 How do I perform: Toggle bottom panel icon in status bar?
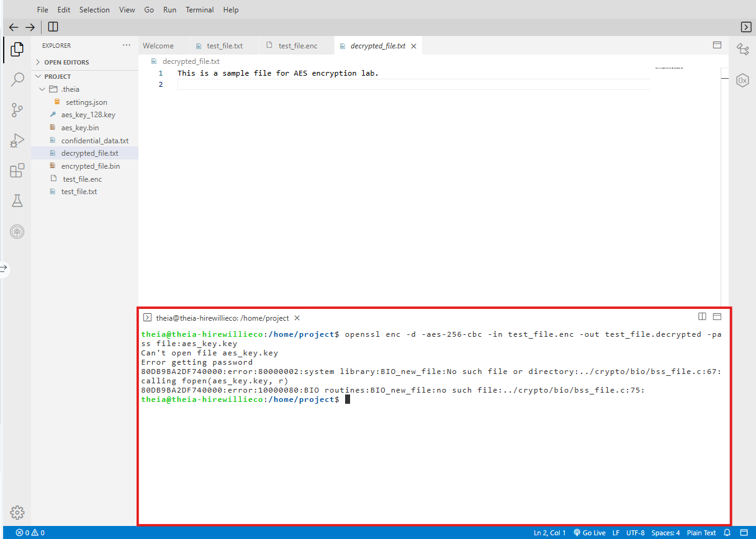click(744, 533)
